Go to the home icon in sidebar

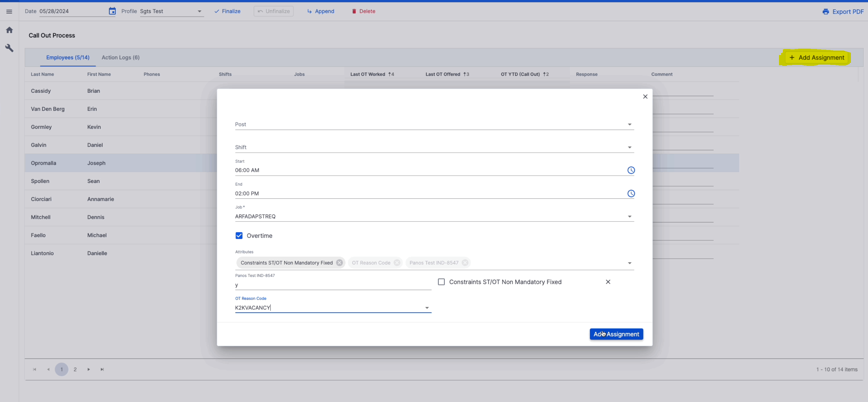tap(9, 30)
